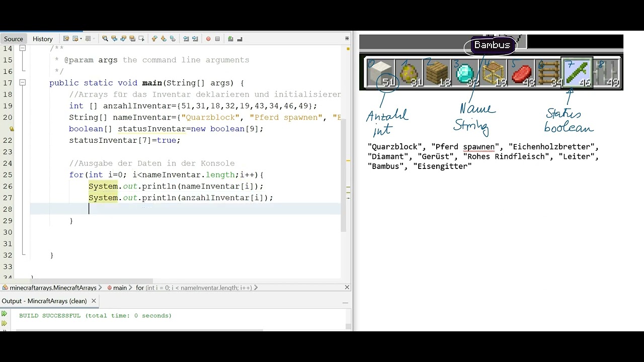Click the anzahlInventar array declaration line
The width and height of the screenshot is (644, 362).
193,106
